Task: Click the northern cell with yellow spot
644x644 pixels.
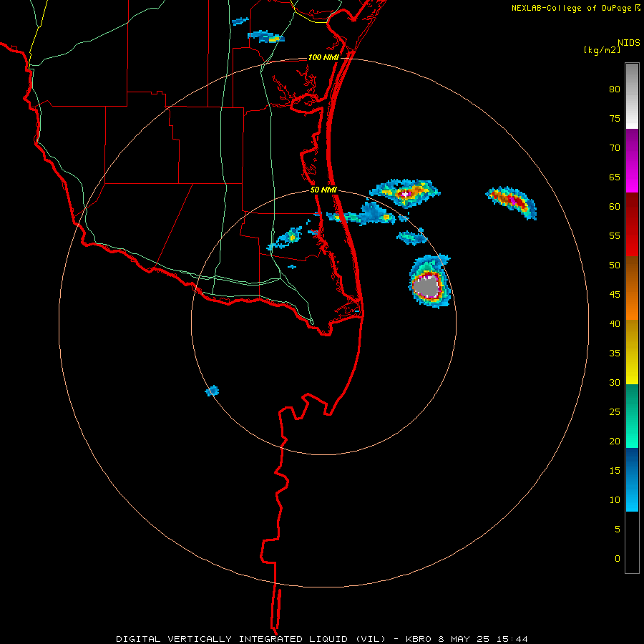Action: (x=265, y=36)
